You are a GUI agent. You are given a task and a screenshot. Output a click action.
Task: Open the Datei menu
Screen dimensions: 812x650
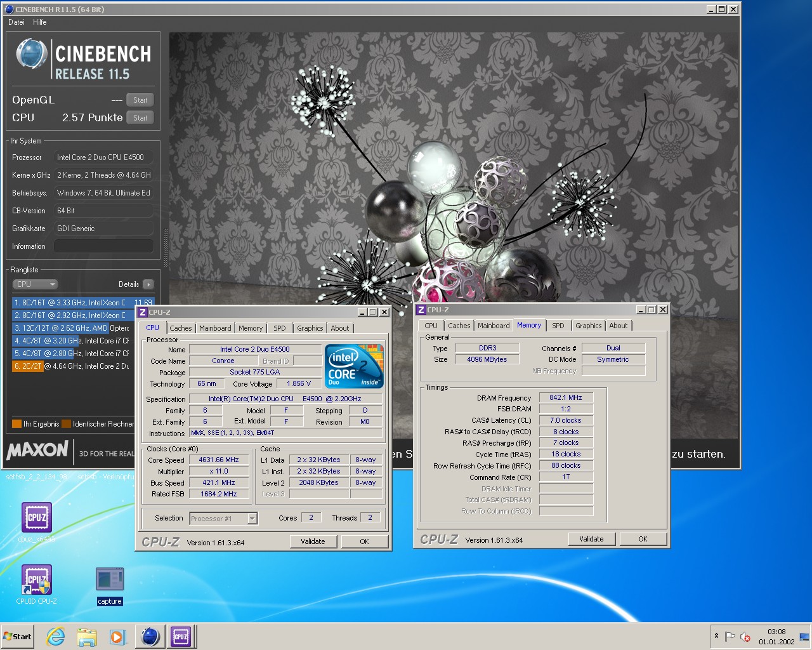(x=16, y=22)
